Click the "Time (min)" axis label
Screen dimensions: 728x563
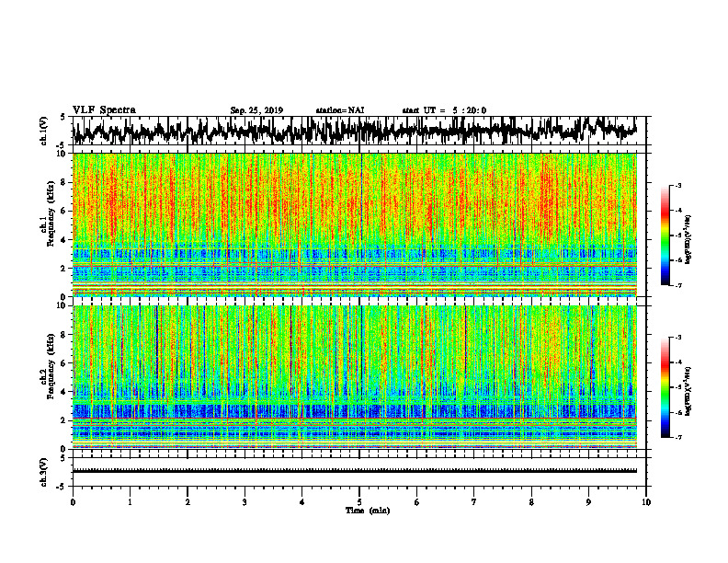(368, 511)
